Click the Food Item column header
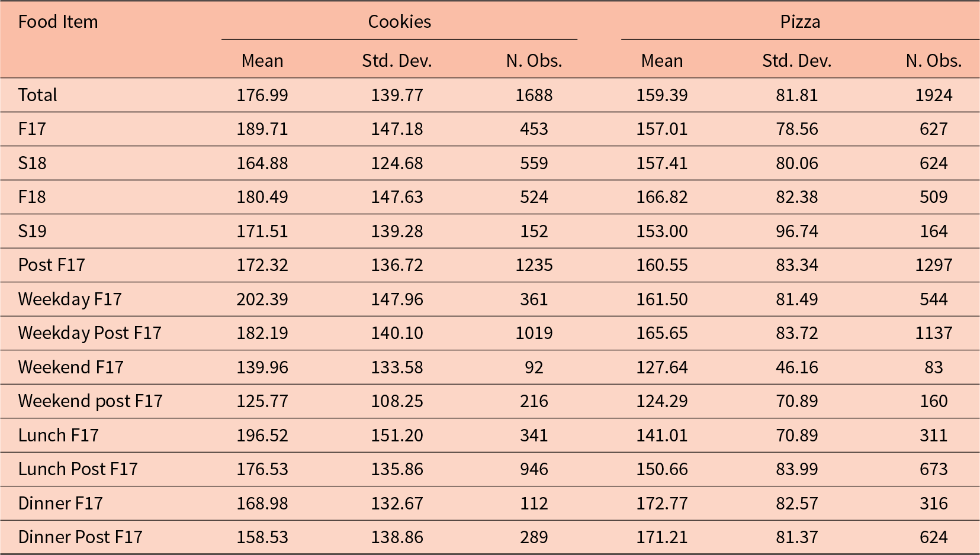The image size is (980, 555). pos(58,22)
